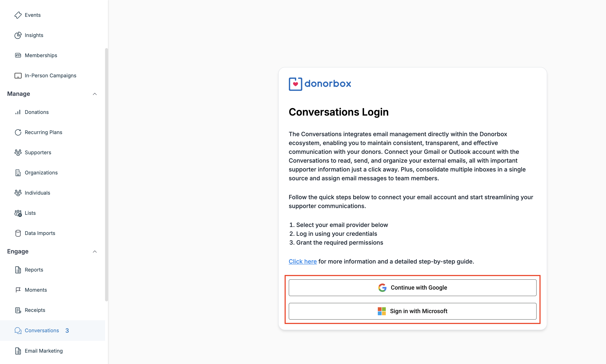Click the Continue with Google button
This screenshot has height=364, width=606.
412,288
